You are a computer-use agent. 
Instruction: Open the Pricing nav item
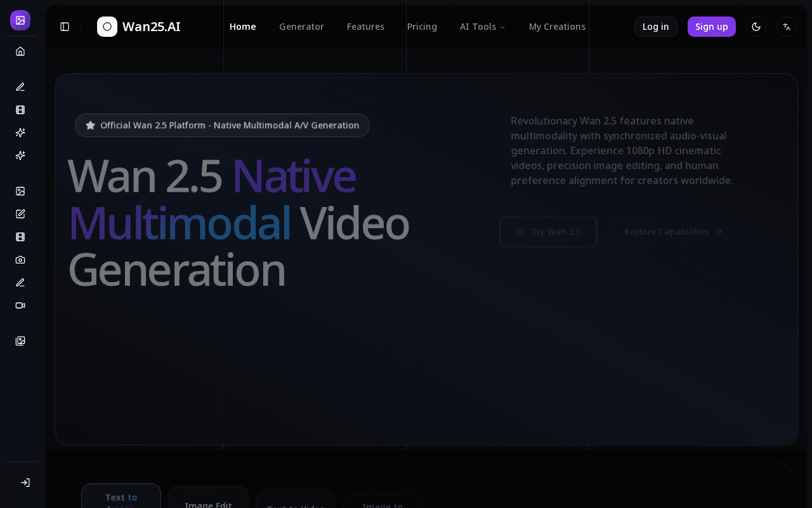[x=422, y=27]
